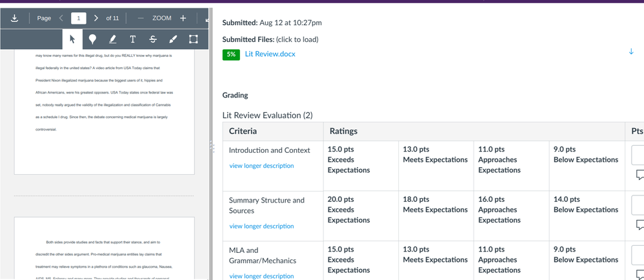Viewport: 644px width, 280px height.
Task: Click points input for MLA and Grammar/Mechanics row
Action: (638, 255)
